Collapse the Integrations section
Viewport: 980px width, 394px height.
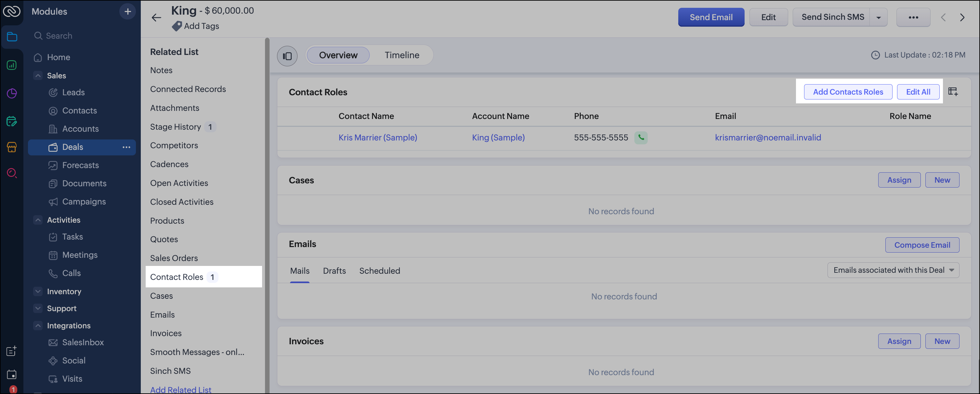click(x=38, y=325)
